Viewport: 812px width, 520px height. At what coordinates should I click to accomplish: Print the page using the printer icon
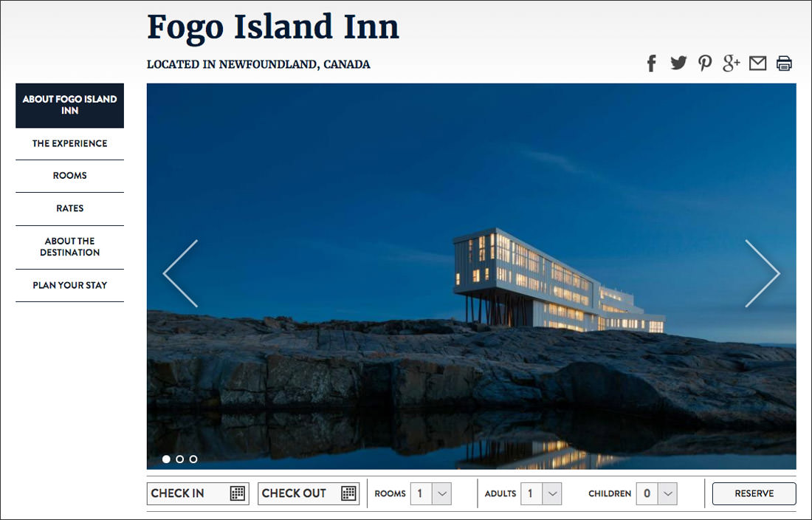[x=784, y=64]
